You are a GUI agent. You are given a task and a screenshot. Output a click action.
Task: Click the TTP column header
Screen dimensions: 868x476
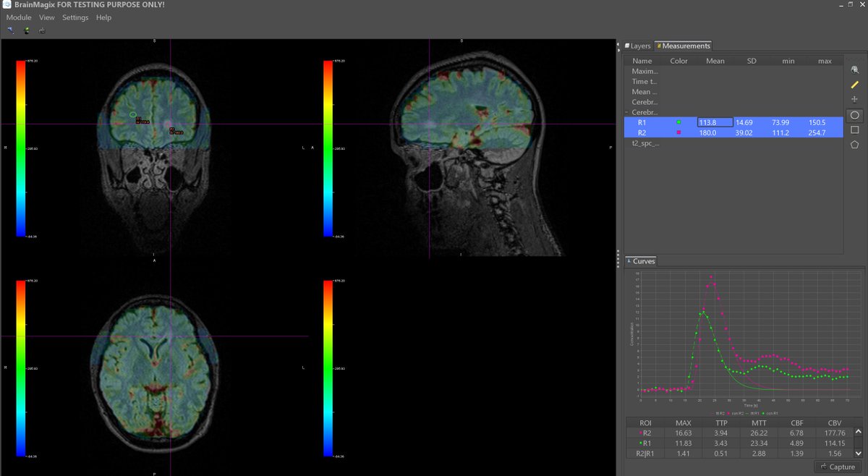tap(720, 422)
